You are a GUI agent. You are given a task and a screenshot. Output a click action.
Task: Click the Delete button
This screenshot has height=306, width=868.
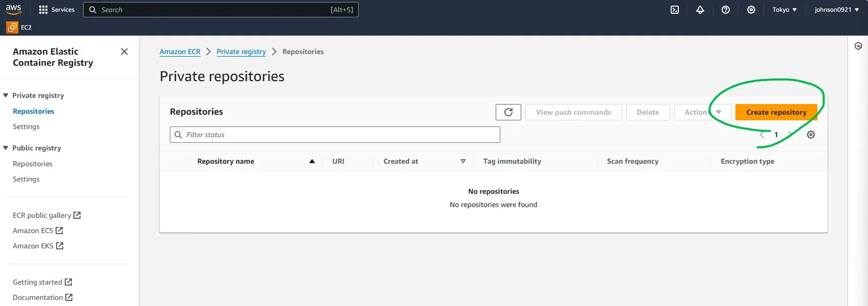[x=648, y=112]
